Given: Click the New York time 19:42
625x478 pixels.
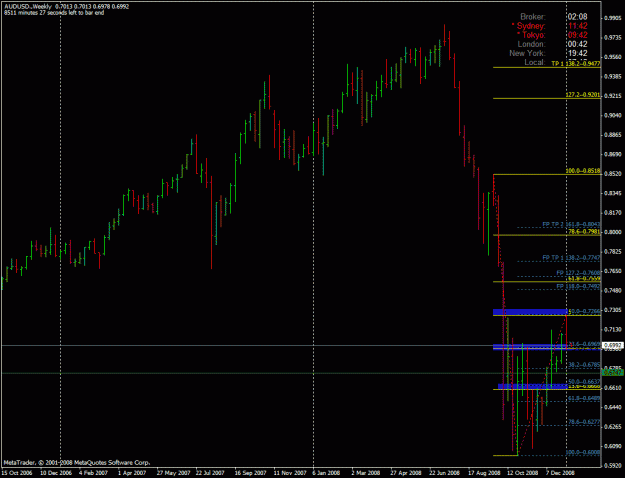Looking at the screenshot, I should click(x=577, y=53).
